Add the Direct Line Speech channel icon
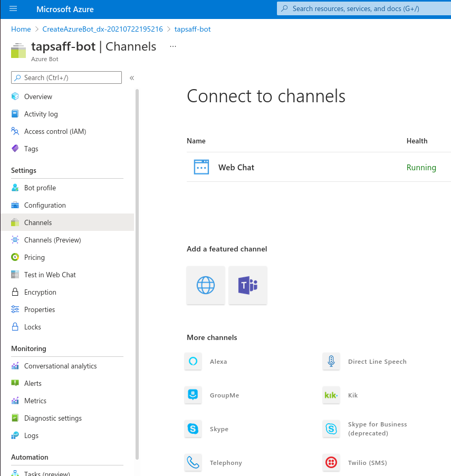Image resolution: width=451 pixels, height=476 pixels. (x=331, y=361)
